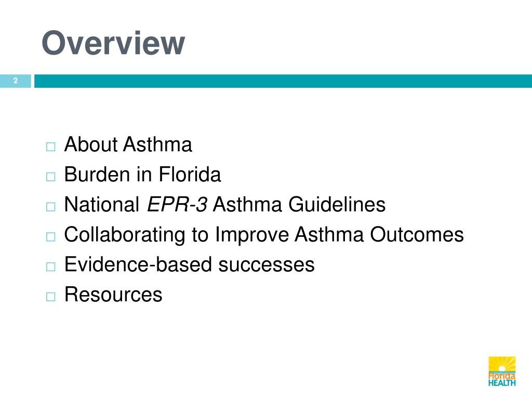Click the Overview title heading

(113, 43)
